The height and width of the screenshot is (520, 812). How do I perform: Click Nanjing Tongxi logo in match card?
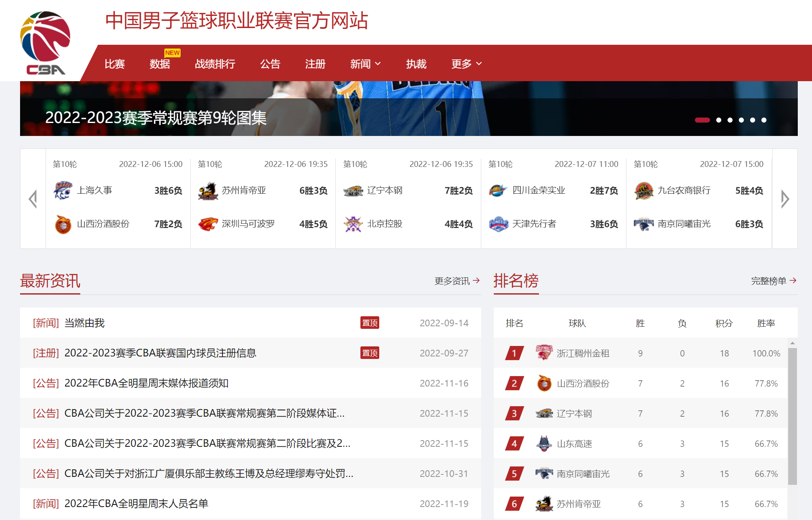tap(643, 224)
